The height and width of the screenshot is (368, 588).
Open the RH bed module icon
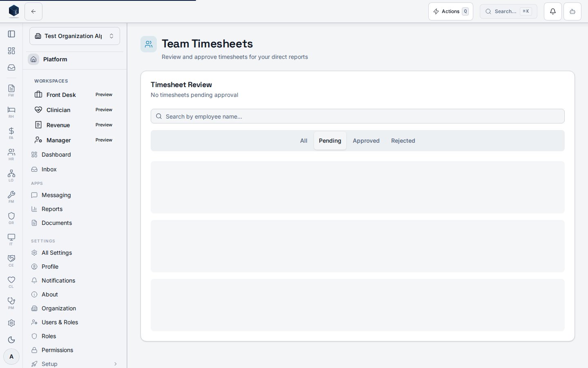click(11, 112)
